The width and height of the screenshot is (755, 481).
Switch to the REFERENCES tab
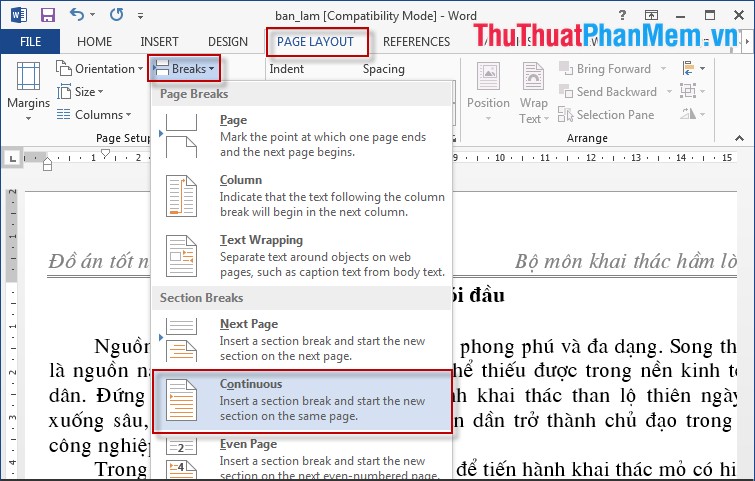pos(417,42)
